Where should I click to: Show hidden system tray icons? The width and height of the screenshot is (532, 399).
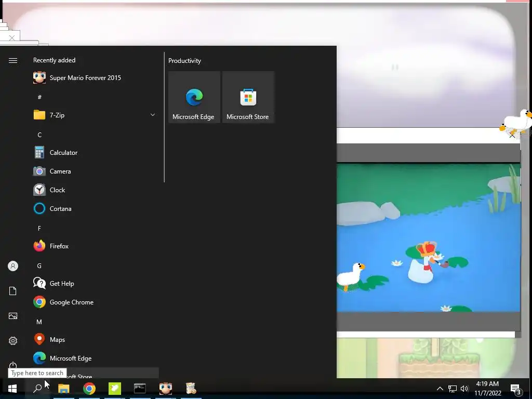(440, 389)
